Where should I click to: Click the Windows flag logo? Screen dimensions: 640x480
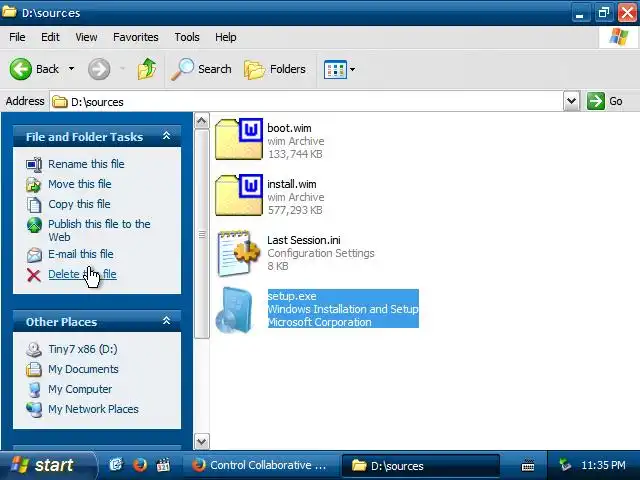click(x=618, y=37)
